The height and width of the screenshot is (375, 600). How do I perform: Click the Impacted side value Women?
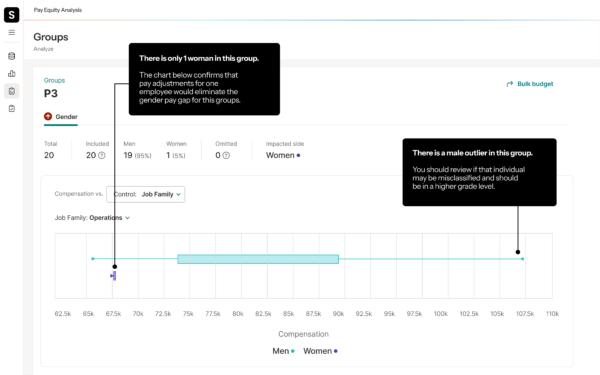click(283, 155)
